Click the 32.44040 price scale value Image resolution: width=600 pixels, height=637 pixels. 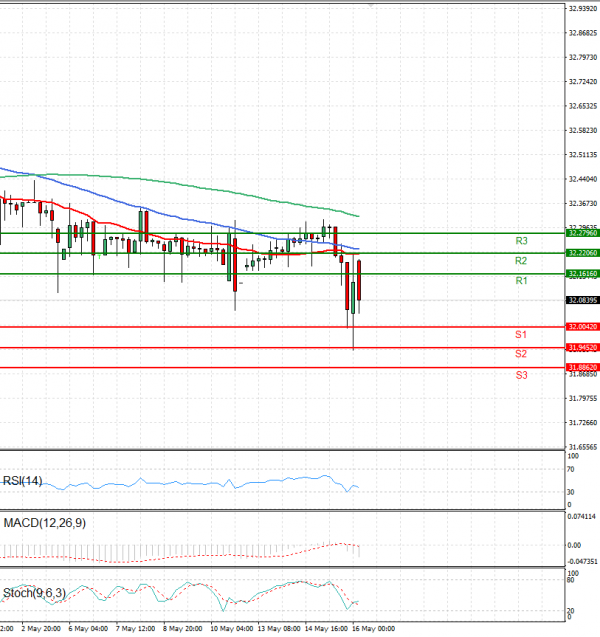click(x=583, y=179)
